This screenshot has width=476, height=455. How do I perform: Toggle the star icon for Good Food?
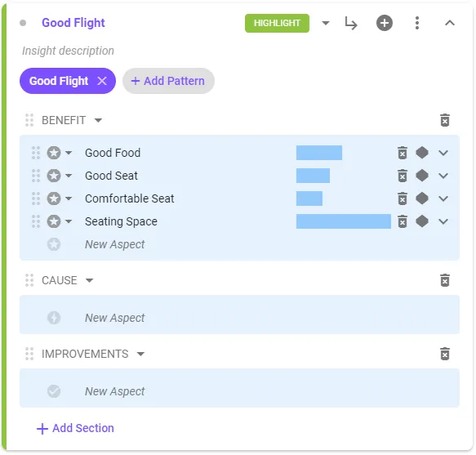(54, 153)
